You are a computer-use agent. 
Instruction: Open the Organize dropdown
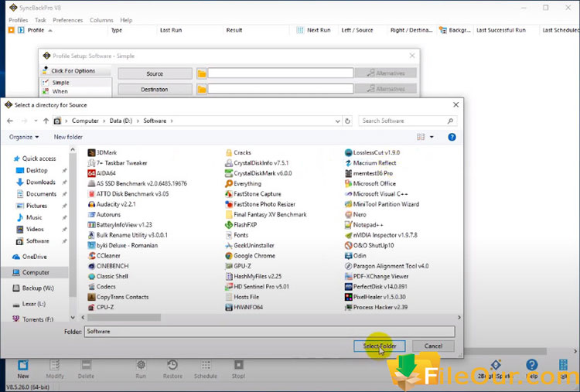24,137
